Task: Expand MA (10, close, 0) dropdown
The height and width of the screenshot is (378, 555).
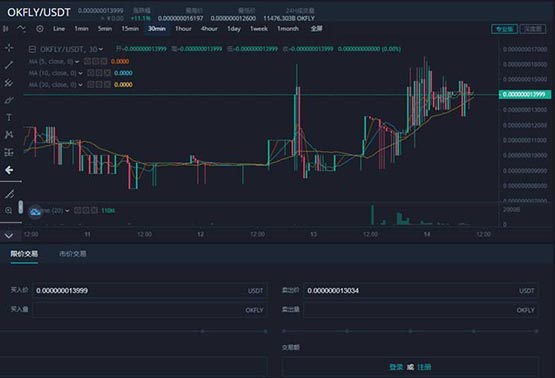Action: (80, 73)
